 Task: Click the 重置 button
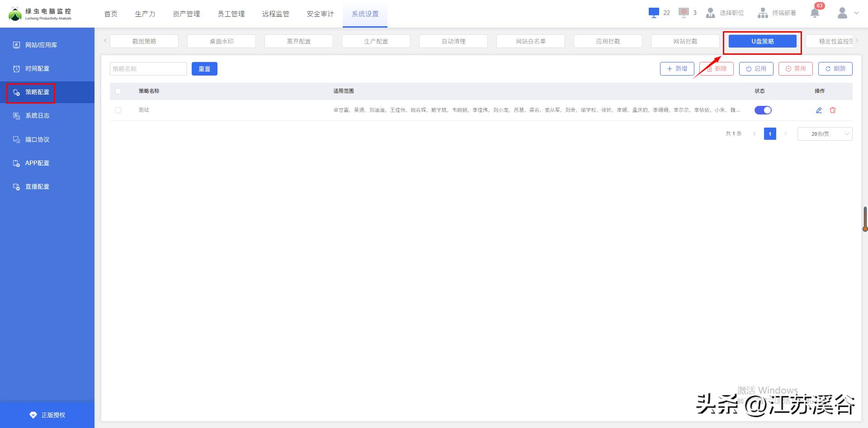pyautogui.click(x=204, y=69)
